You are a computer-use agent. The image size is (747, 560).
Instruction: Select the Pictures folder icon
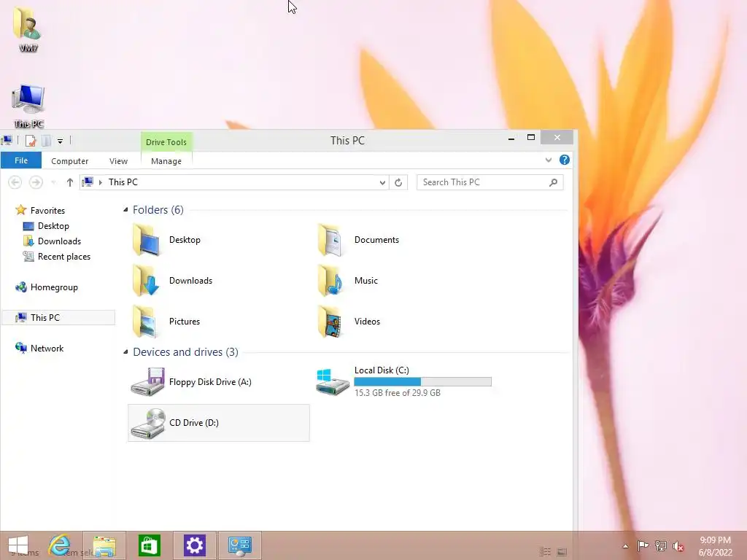point(145,322)
